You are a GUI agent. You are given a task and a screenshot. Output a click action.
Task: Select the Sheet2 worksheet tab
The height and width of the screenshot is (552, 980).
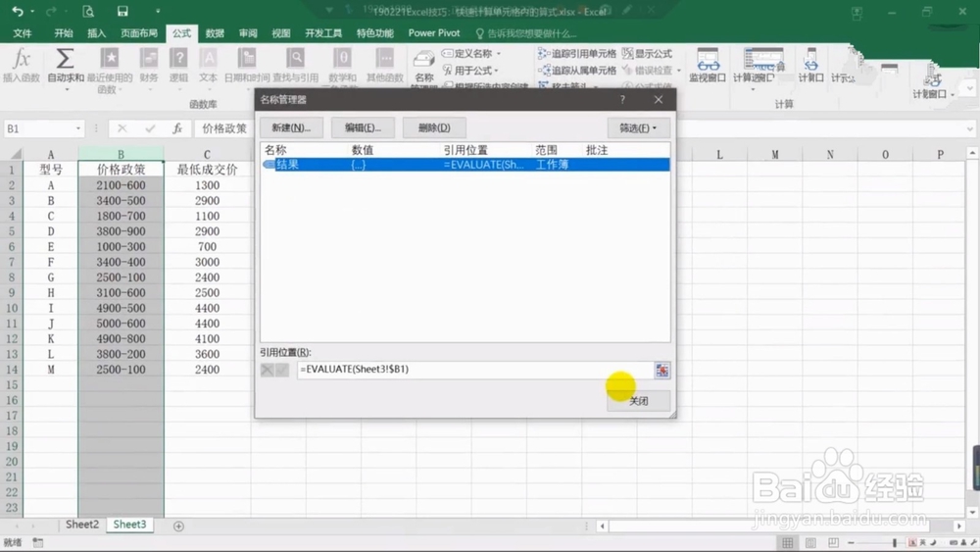[82, 525]
